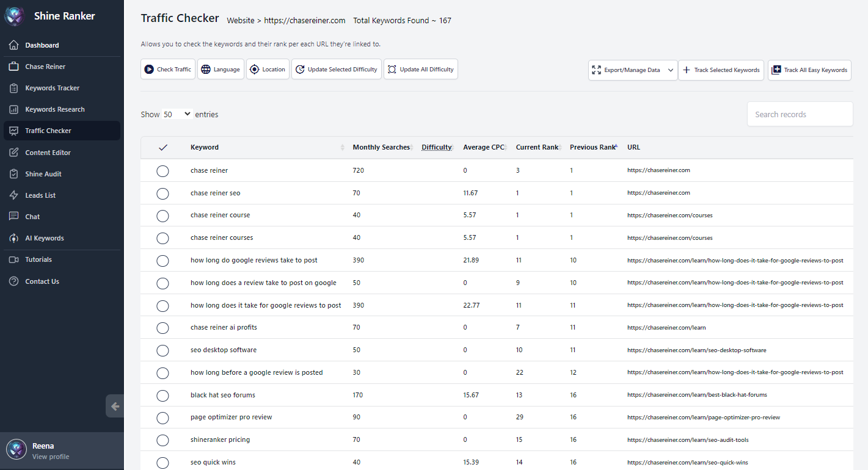
Task: Sort table by Monthly Searches column
Action: [381, 147]
